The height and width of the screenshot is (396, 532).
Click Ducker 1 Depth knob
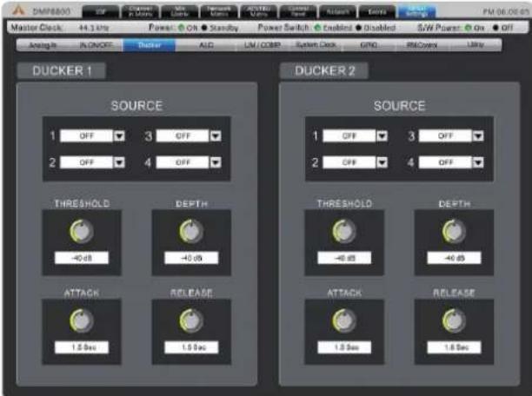click(x=191, y=231)
